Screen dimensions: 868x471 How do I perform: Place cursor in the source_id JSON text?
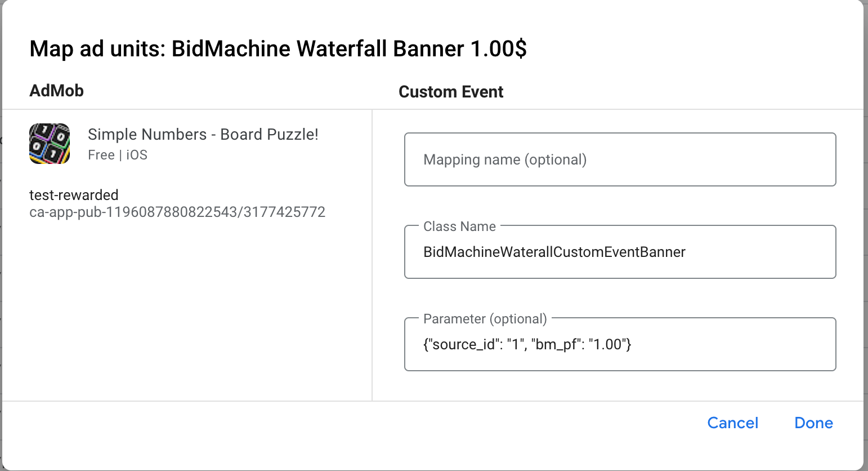[527, 344]
